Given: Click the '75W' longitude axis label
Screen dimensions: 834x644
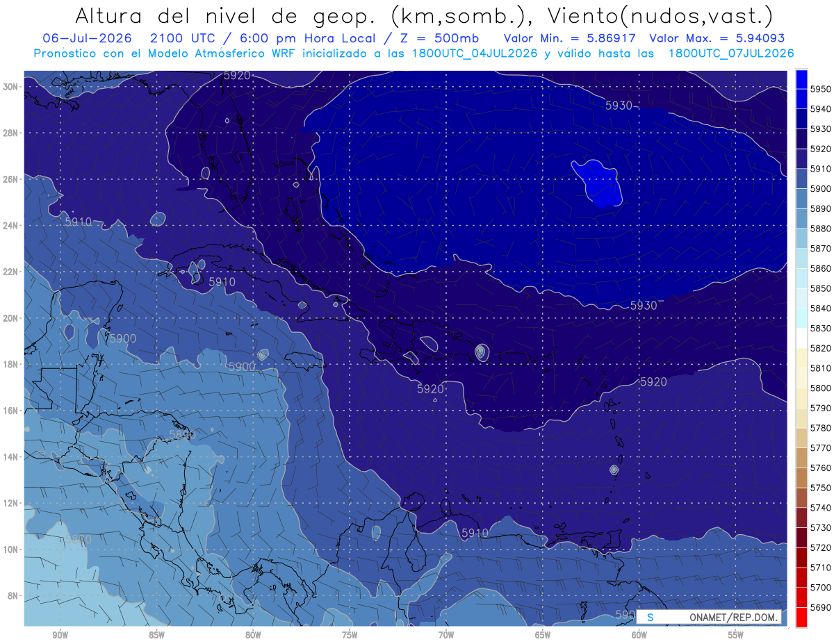Looking at the screenshot, I should pos(350,635).
